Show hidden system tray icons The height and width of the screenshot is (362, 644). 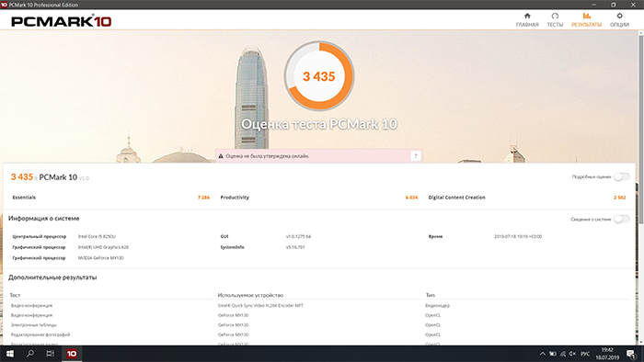[x=542, y=354]
